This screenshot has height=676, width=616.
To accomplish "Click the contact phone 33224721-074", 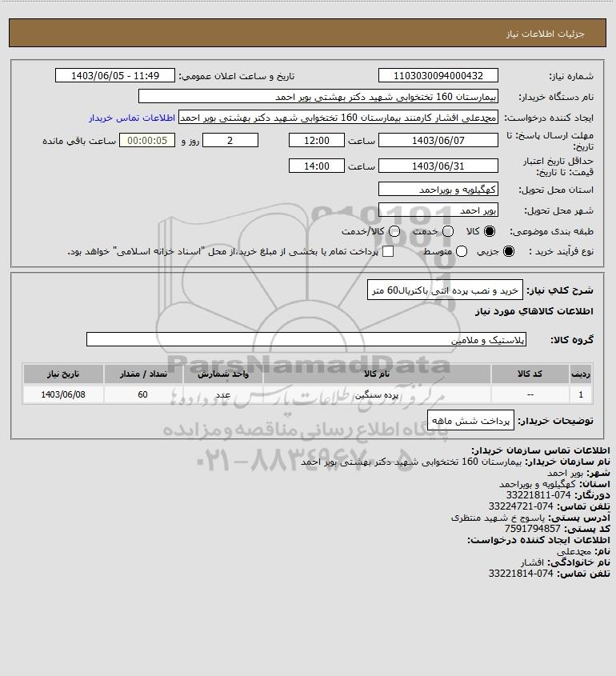I will tap(521, 506).
